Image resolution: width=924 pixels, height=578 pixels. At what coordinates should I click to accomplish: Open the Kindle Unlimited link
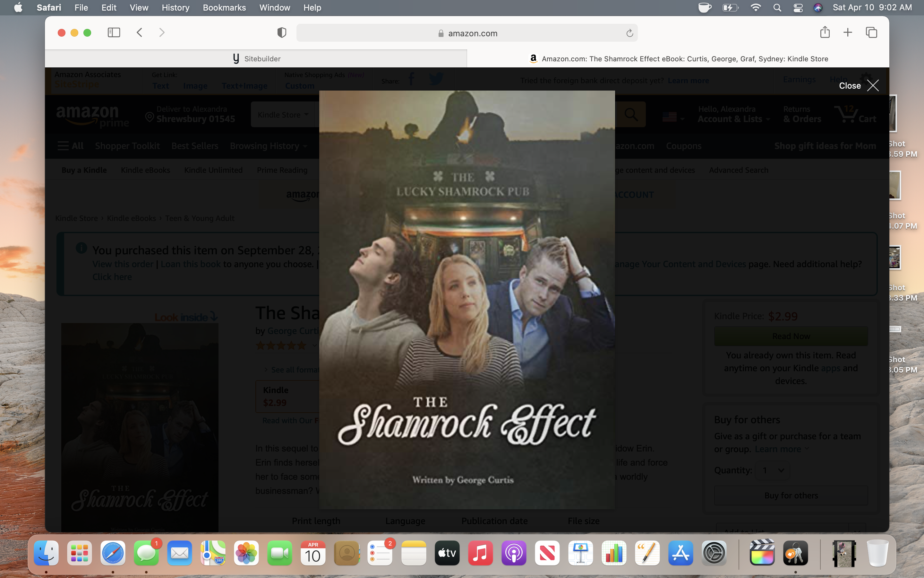pos(213,170)
